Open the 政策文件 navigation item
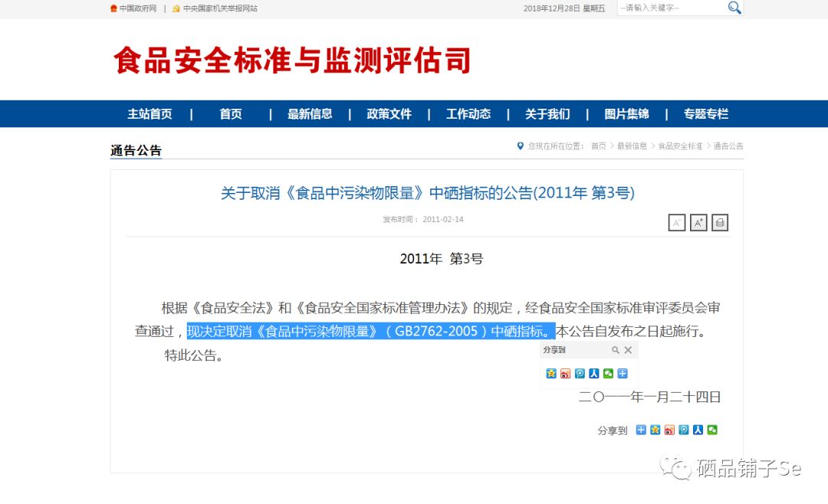Viewport: 828px width, 504px height. coord(389,114)
